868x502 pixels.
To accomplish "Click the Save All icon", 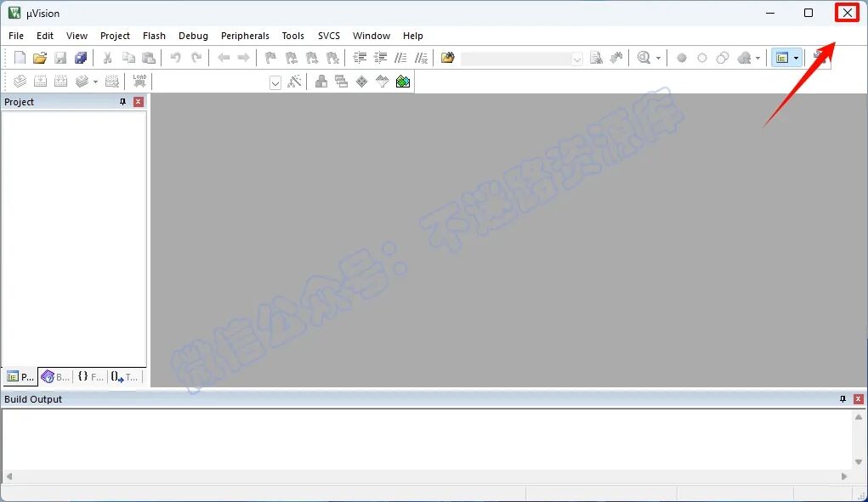I will pos(81,58).
